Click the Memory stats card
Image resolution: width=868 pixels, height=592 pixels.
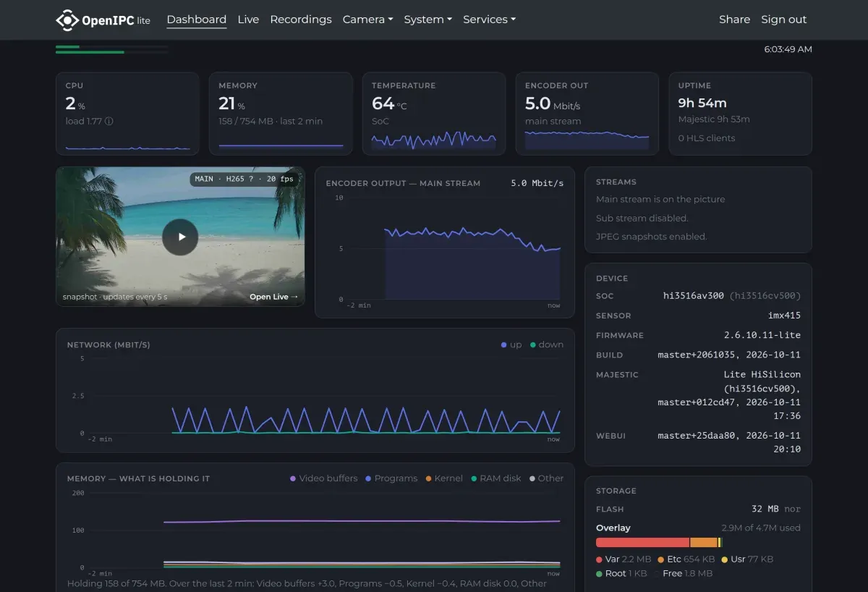click(x=281, y=114)
